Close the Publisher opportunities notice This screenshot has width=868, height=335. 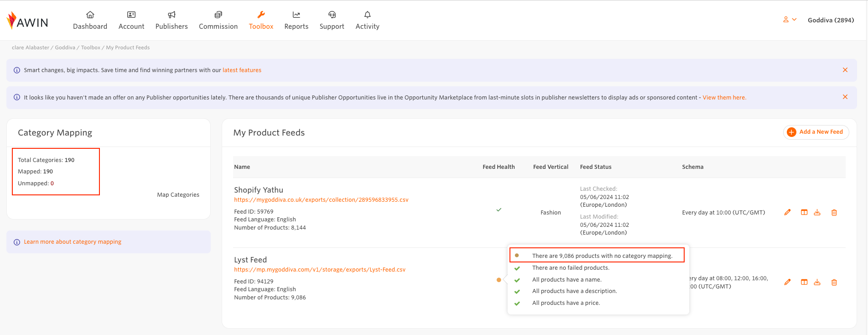pos(845,97)
